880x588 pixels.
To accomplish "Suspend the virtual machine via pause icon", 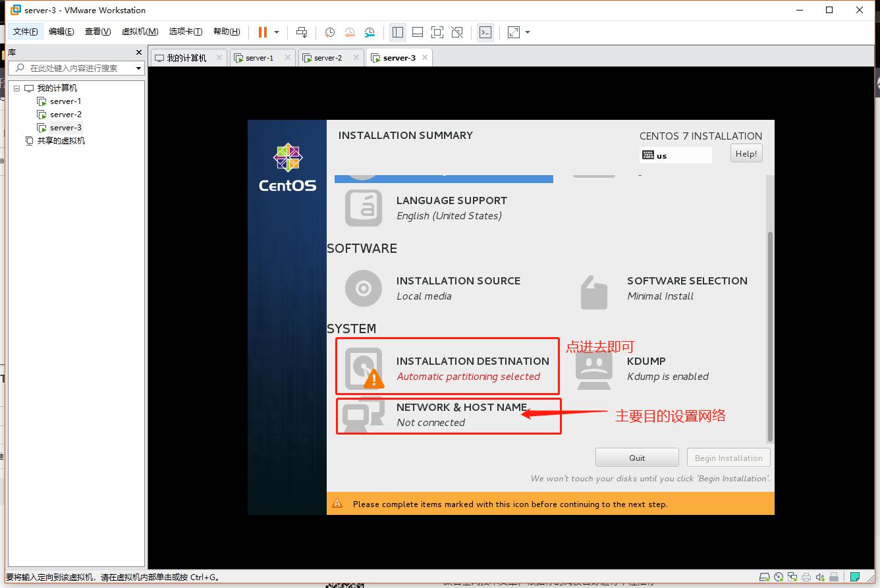I will click(x=261, y=32).
